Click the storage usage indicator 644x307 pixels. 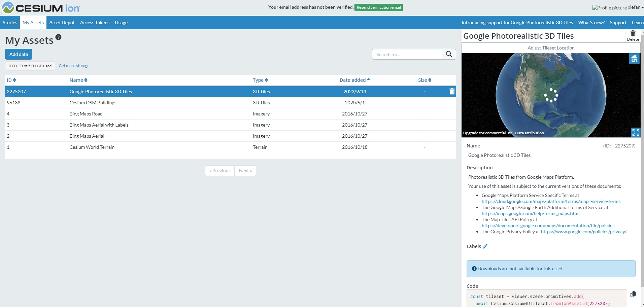30,66
